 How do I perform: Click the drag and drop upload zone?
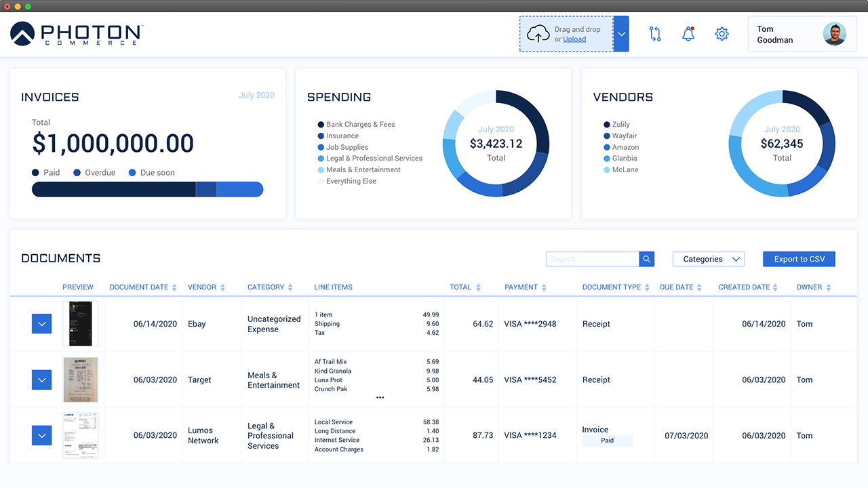(x=567, y=34)
